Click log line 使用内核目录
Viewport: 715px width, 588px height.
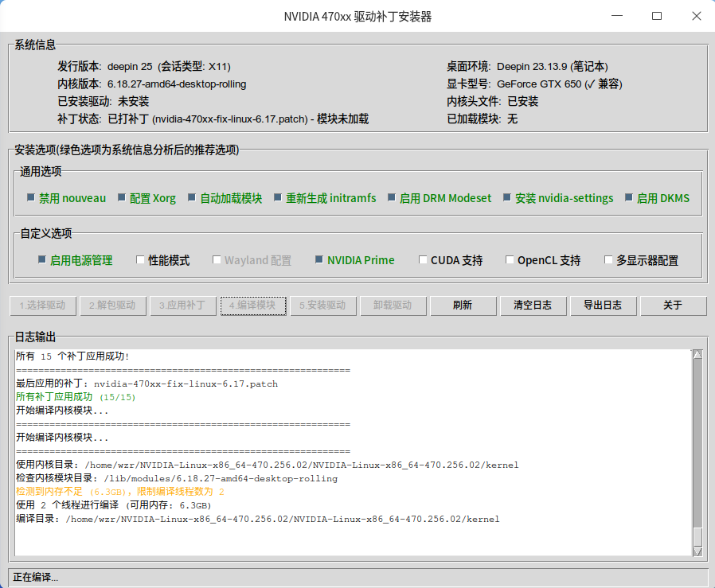click(268, 465)
